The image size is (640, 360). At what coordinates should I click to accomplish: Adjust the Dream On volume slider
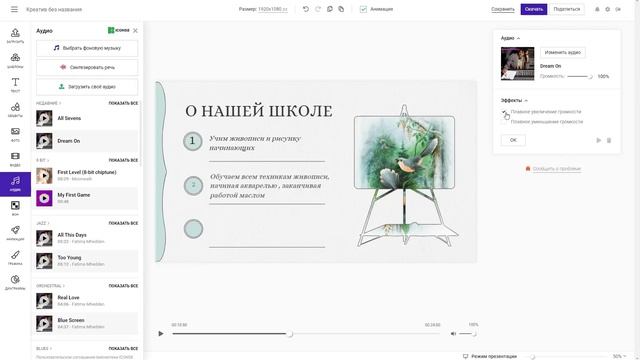[x=580, y=76]
